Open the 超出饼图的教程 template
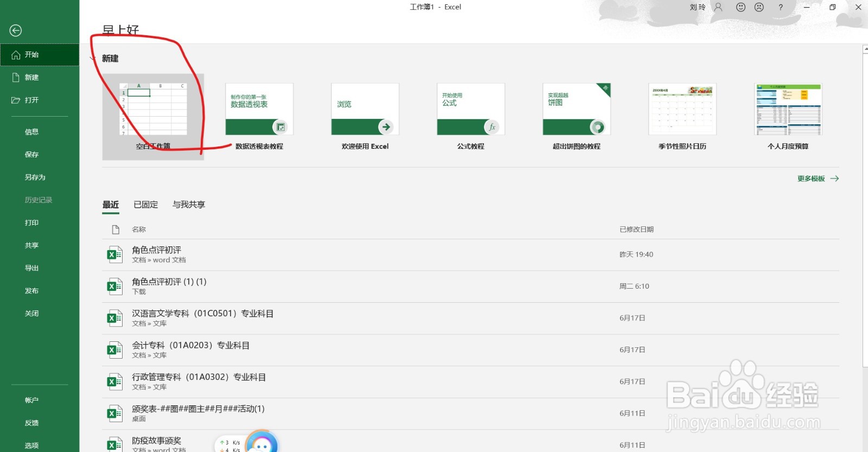Viewport: 868px width, 452px height. (577, 117)
